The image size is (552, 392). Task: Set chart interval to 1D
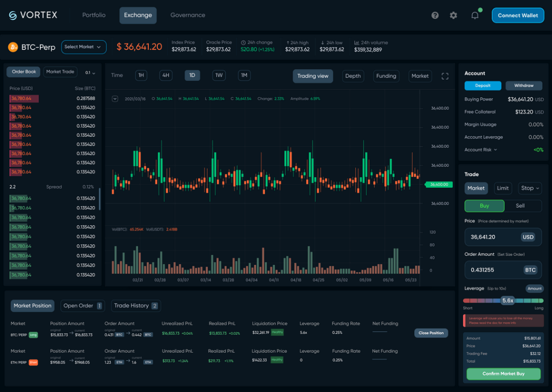(192, 75)
